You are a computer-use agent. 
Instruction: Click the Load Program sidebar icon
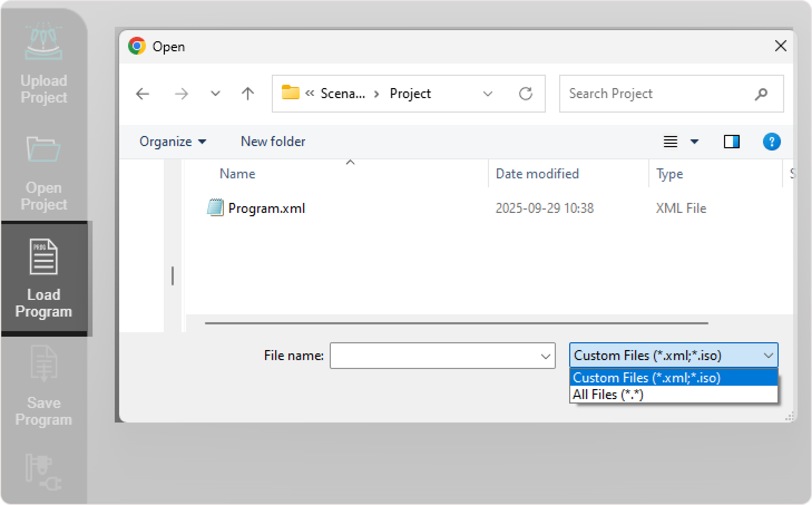point(43,257)
